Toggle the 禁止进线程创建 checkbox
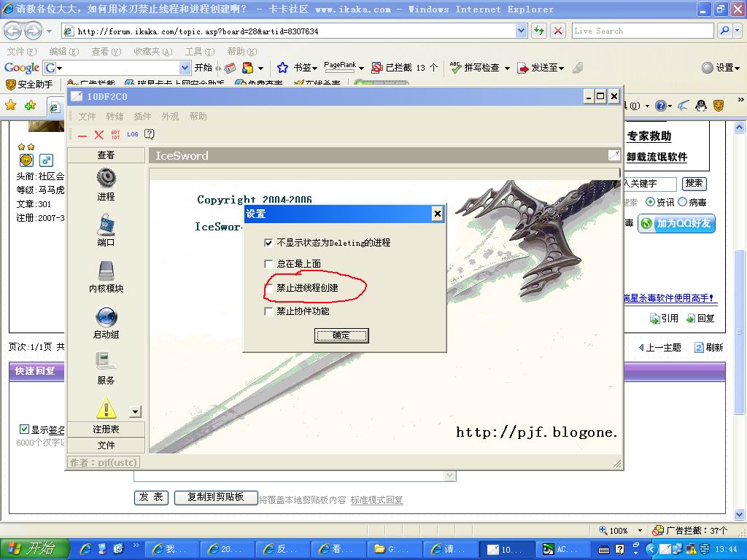The image size is (747, 560). coord(268,287)
